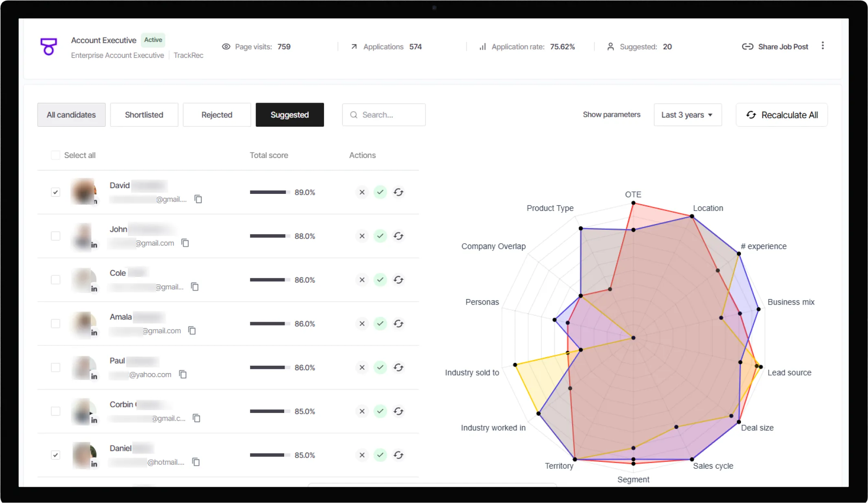
Task: Open the Last 3 years dropdown
Action: (x=687, y=115)
